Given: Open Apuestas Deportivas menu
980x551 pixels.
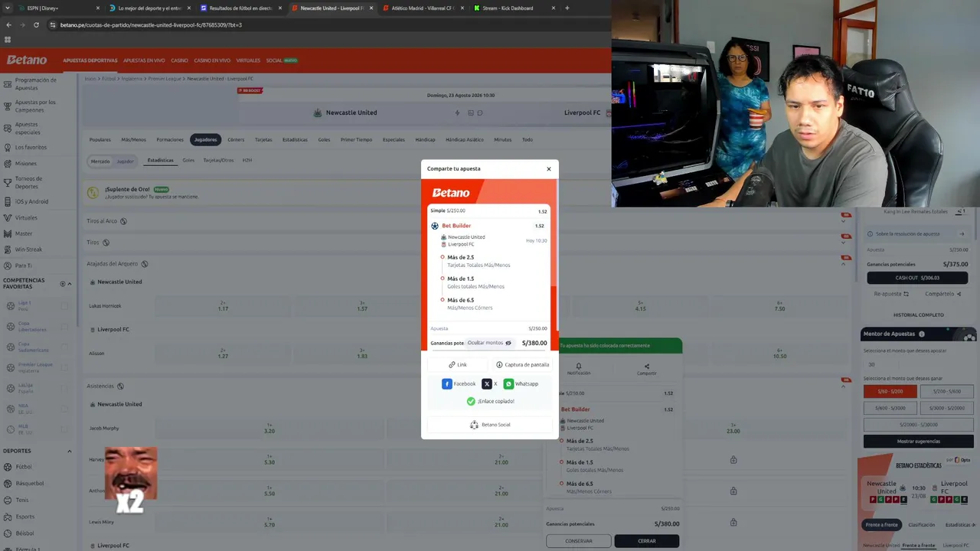Looking at the screenshot, I should [x=90, y=60].
